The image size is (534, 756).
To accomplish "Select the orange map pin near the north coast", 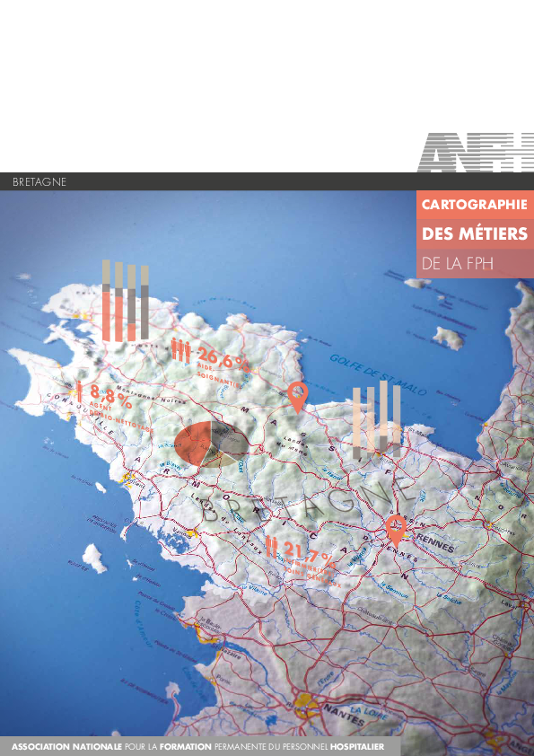I will tap(298, 397).
